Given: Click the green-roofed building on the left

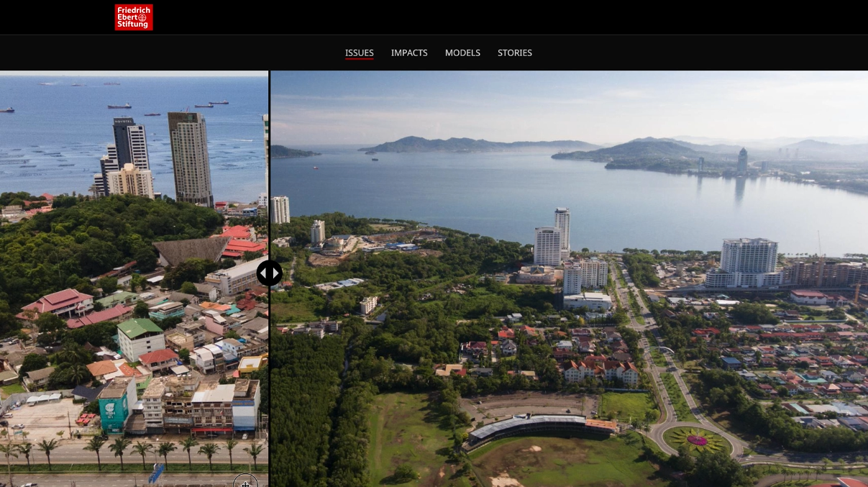Looking at the screenshot, I should pos(141,337).
